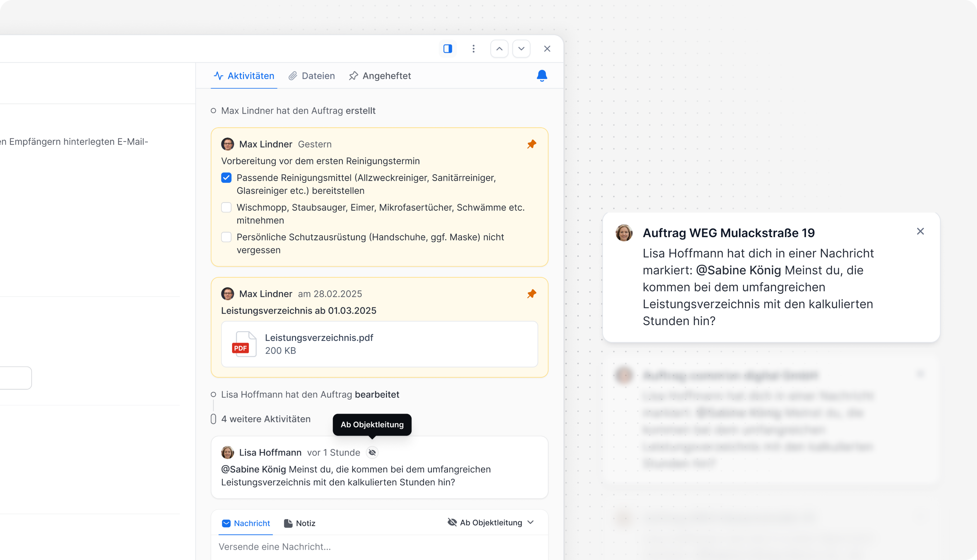Select the Notiz tab in composer
The width and height of the screenshot is (977, 560).
(300, 523)
